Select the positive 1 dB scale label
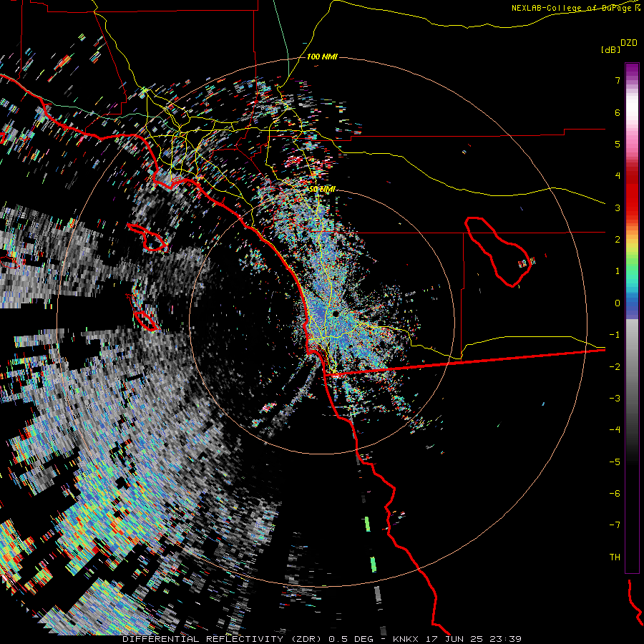This screenshot has height=644, width=644. [618, 271]
